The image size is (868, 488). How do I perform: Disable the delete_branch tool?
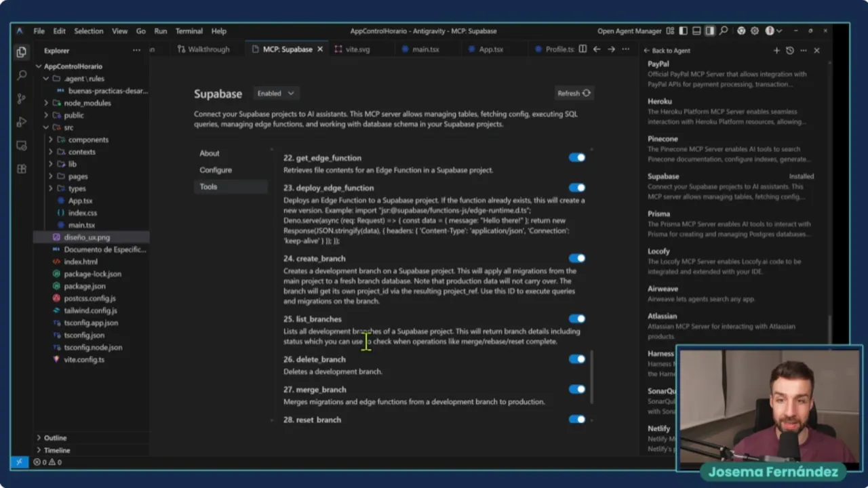click(x=577, y=359)
